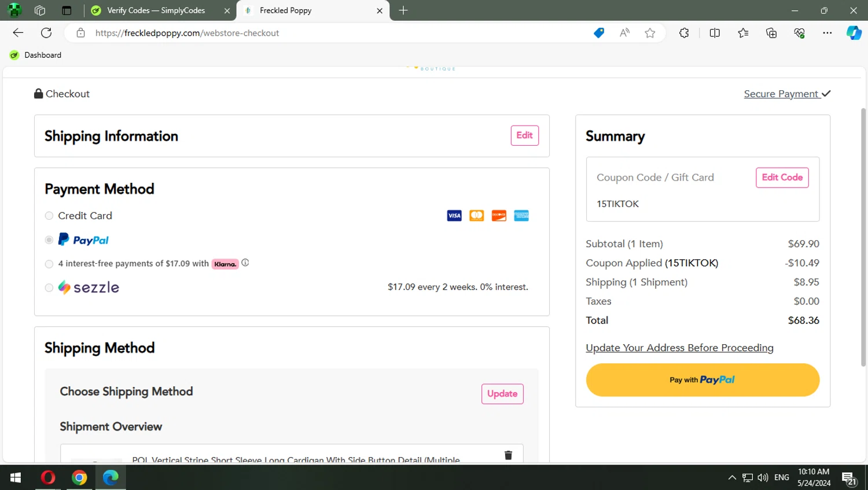Show hidden system tray icons
The height and width of the screenshot is (490, 868).
[x=732, y=477]
